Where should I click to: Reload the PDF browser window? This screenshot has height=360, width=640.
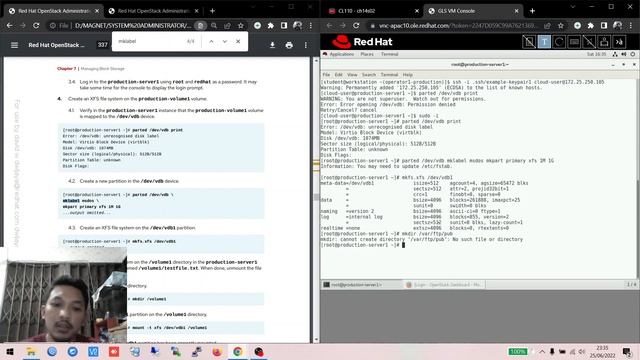(x=36, y=25)
